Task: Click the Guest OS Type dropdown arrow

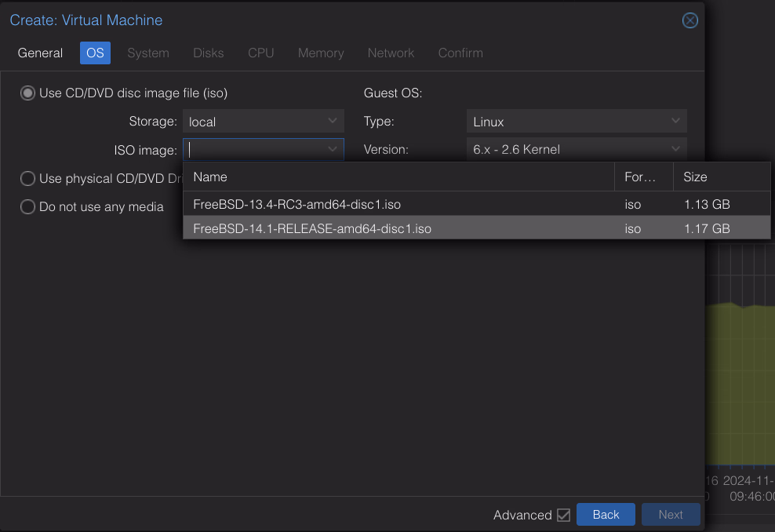Action: tap(675, 122)
